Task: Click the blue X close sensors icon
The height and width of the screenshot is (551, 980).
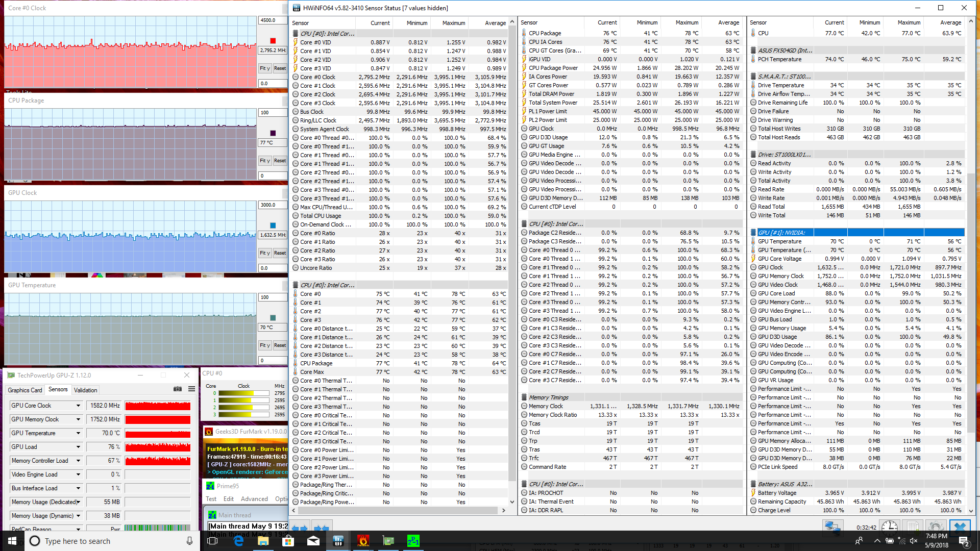Action: 960,527
